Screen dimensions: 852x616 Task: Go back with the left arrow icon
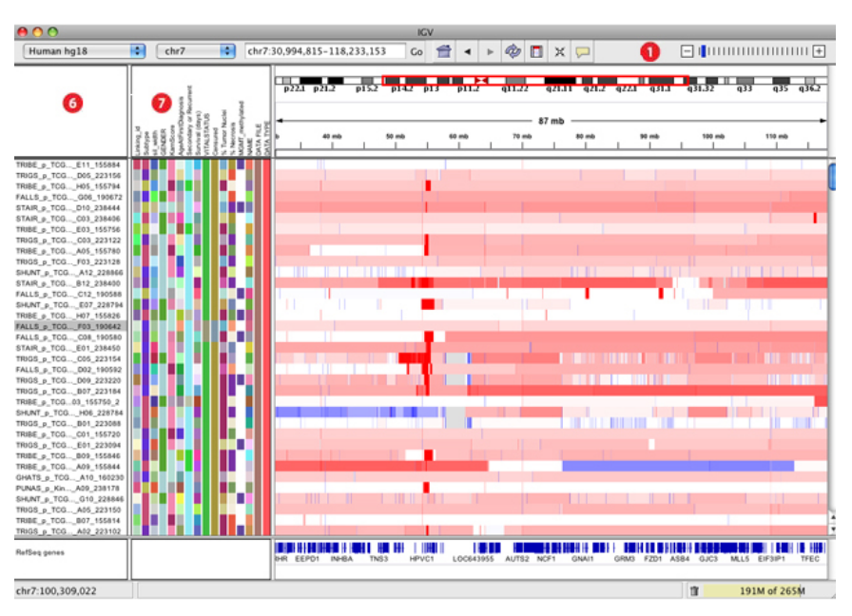click(x=468, y=51)
